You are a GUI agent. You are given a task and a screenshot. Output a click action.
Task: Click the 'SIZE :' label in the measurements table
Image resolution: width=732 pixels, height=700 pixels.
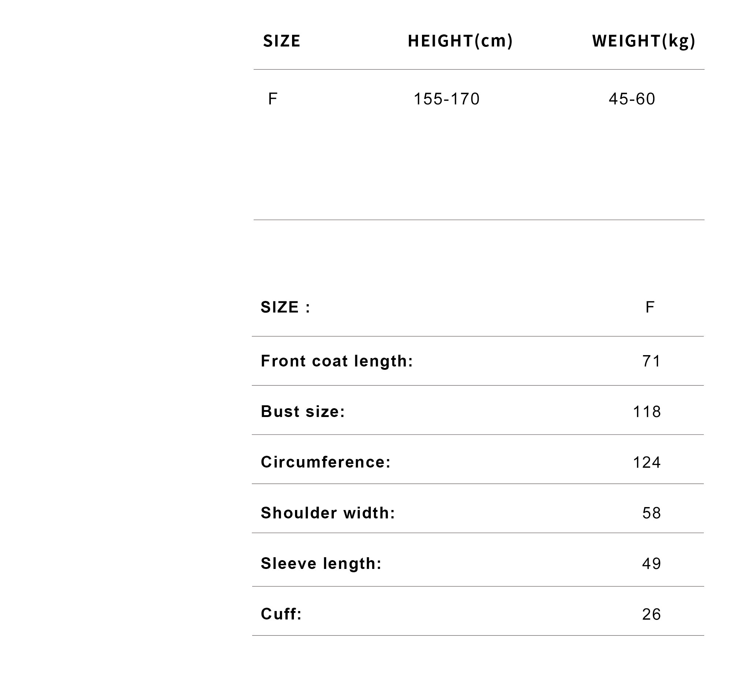pos(285,307)
